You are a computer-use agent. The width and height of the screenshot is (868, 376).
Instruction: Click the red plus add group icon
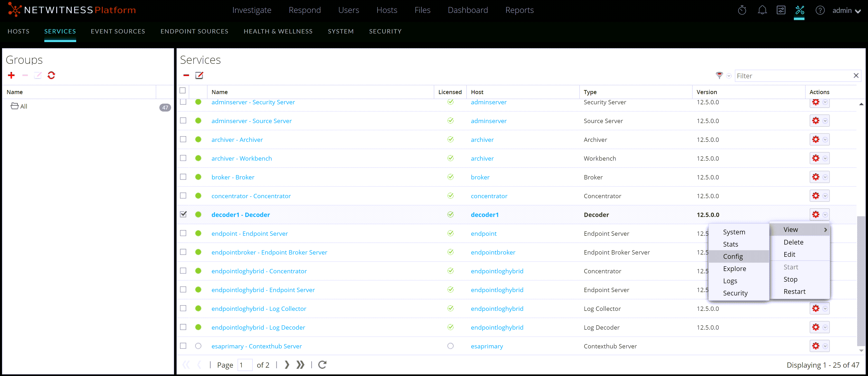11,75
